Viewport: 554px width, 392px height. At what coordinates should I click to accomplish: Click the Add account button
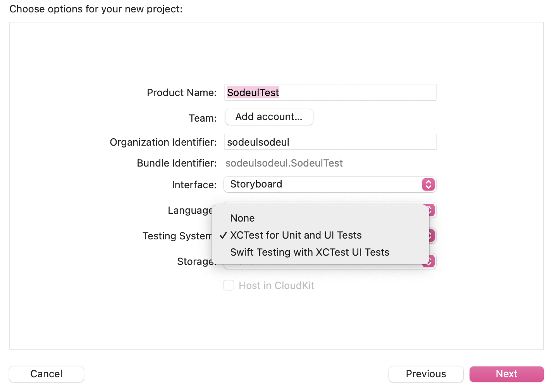[x=269, y=117]
